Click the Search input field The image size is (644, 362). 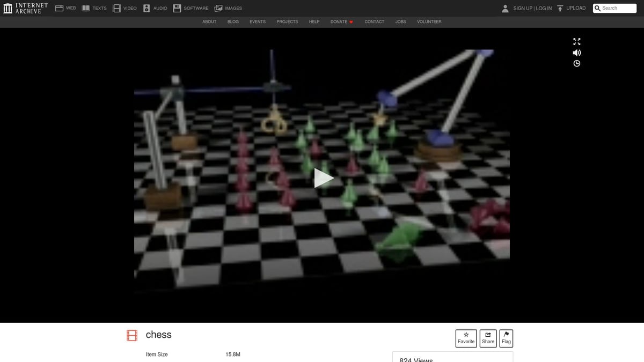point(618,8)
